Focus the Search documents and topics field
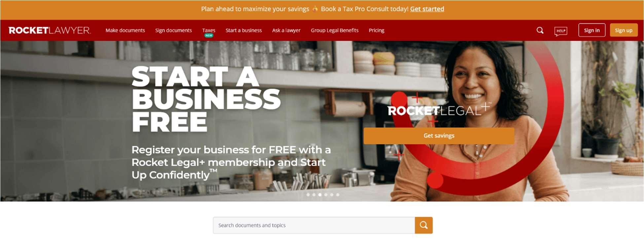The image size is (644, 247). (314, 225)
